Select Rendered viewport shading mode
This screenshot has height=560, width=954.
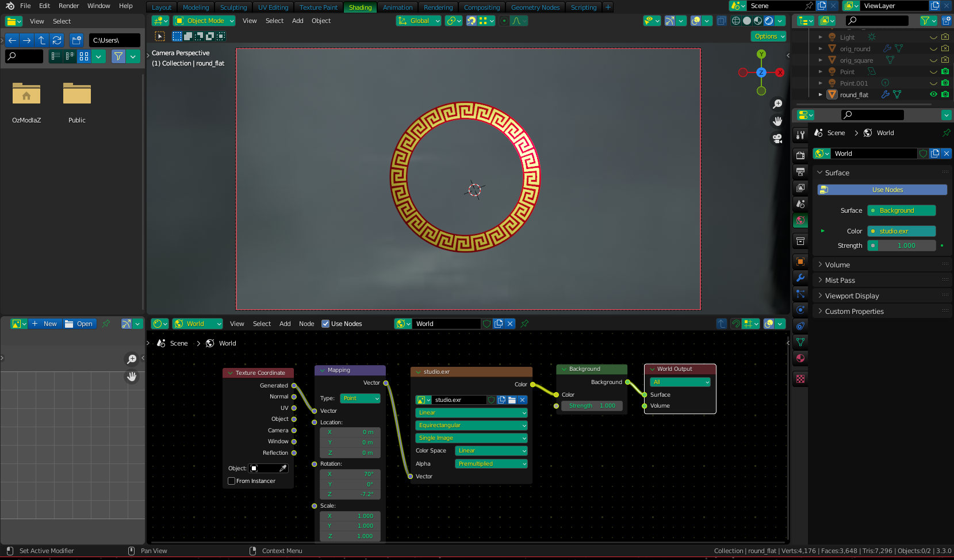pos(769,21)
